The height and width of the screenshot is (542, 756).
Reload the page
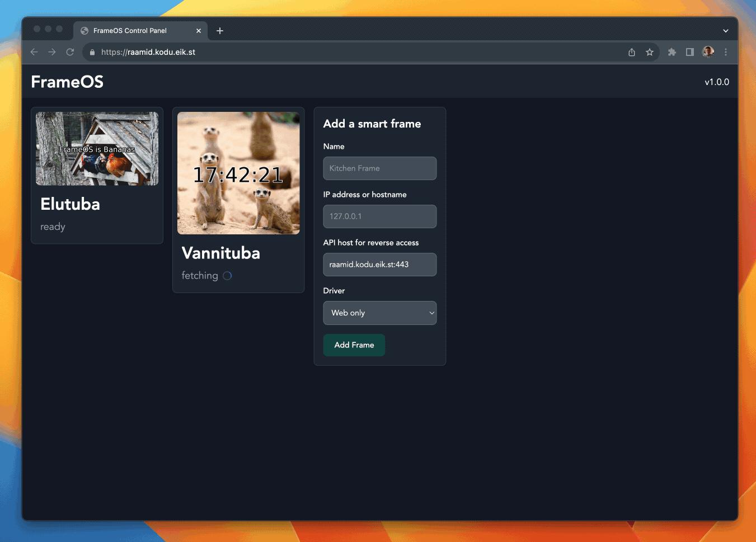coord(70,52)
